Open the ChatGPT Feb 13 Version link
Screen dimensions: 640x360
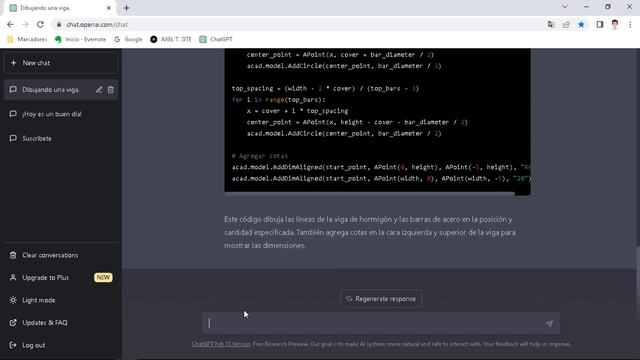pyautogui.click(x=221, y=344)
